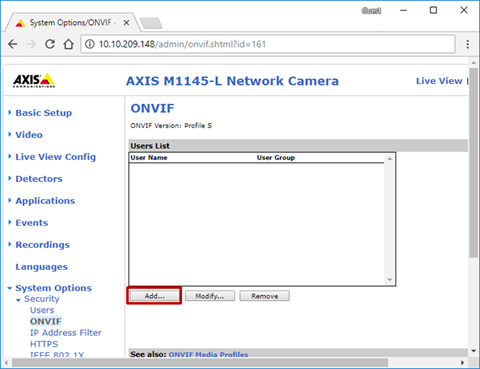
Task: Expand the Video menu
Action: tap(29, 135)
